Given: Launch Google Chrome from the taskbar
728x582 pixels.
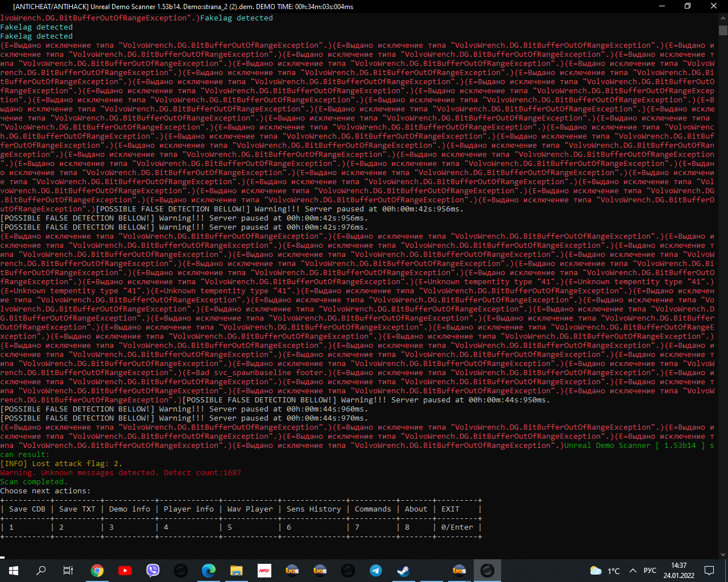Looking at the screenshot, I should pyautogui.click(x=97, y=571).
